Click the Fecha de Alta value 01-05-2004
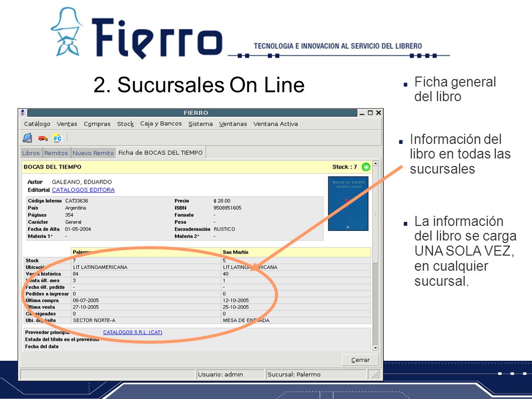Image resolution: width=532 pixels, height=399 pixels. [78, 229]
